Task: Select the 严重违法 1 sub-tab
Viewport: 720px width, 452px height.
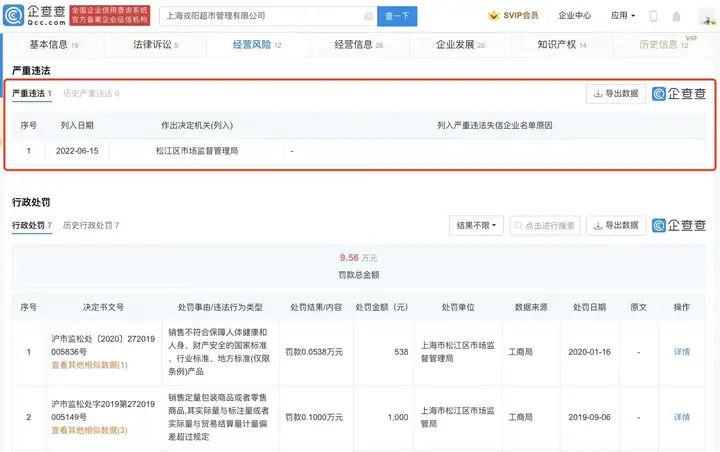Action: [x=32, y=94]
